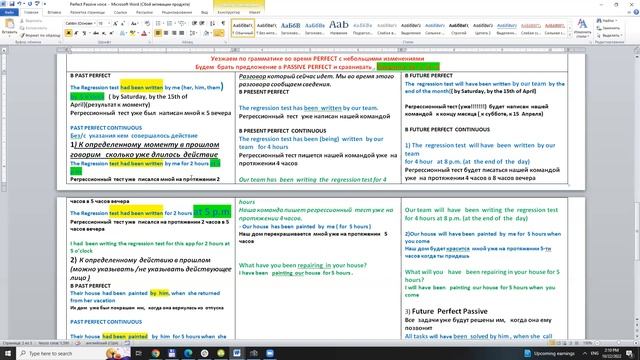Toggle bold formatting
The height and width of the screenshot is (360, 640).
coord(68,33)
